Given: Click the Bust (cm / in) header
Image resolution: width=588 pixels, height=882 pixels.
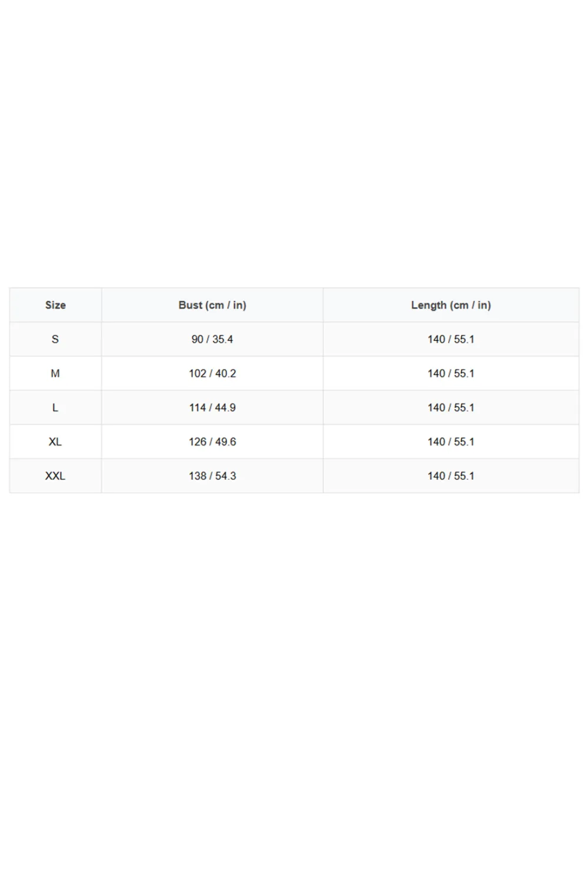Looking at the screenshot, I should 212,305.
